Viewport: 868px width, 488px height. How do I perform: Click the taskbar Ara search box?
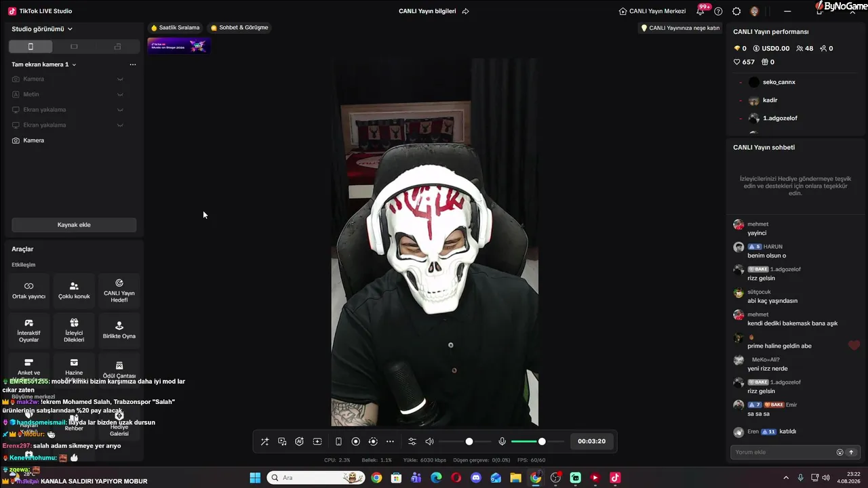[x=316, y=478]
